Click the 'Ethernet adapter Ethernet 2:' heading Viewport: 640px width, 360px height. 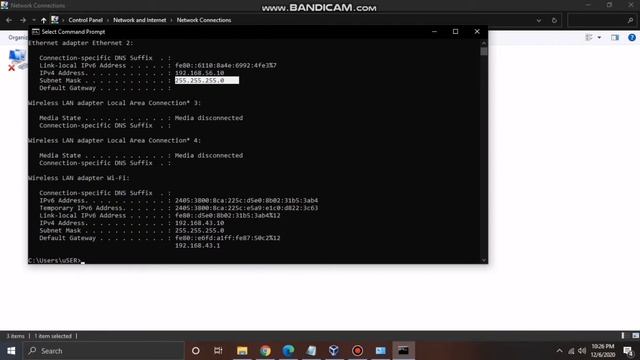80,43
